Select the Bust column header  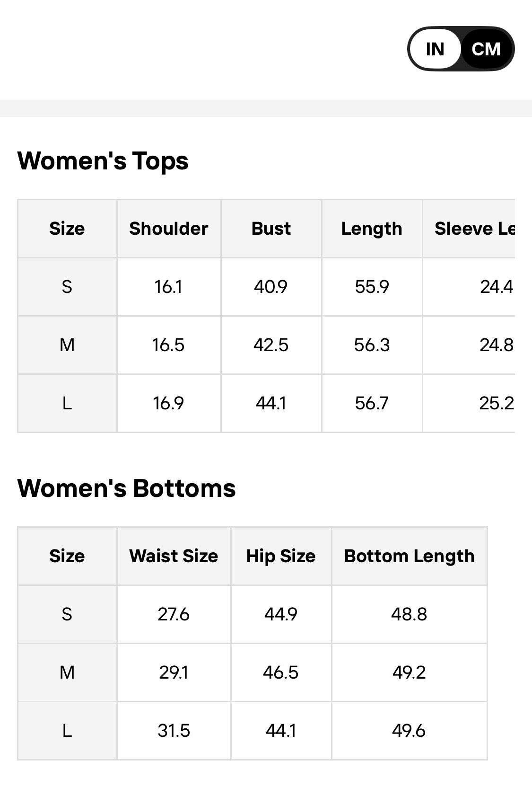pyautogui.click(x=271, y=229)
